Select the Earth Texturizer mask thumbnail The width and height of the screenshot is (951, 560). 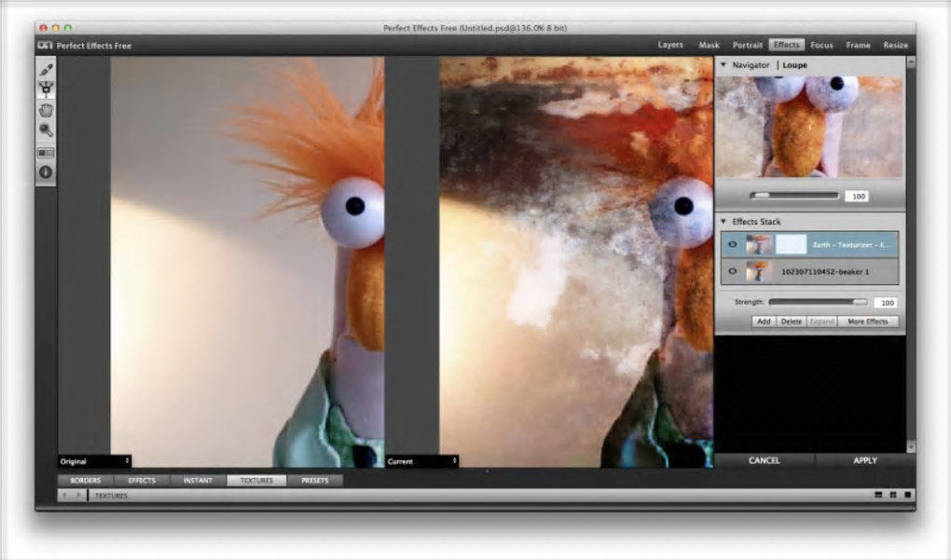point(791,245)
